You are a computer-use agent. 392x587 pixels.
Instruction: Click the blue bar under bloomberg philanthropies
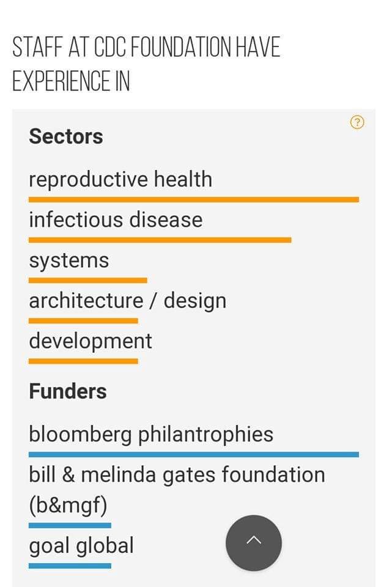pos(194,454)
